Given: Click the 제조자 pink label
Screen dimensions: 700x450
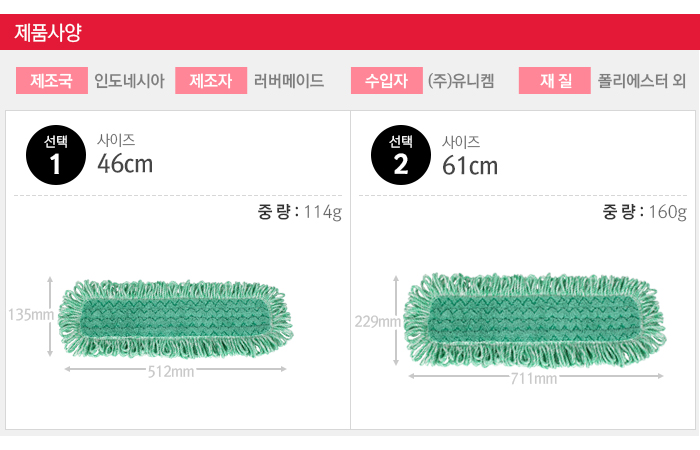Looking at the screenshot, I should (211, 80).
